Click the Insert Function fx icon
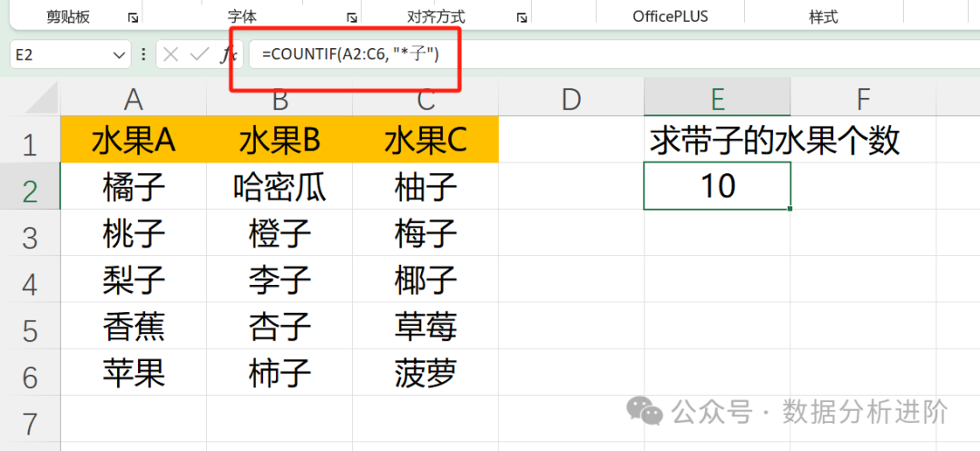980x451 pixels. tap(227, 55)
